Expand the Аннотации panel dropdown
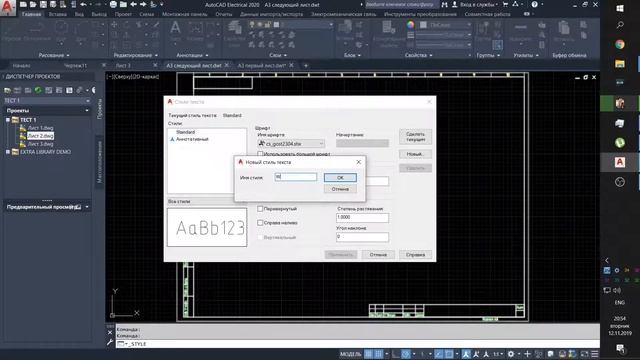The height and width of the screenshot is (360, 640). pyautogui.click(x=192, y=55)
